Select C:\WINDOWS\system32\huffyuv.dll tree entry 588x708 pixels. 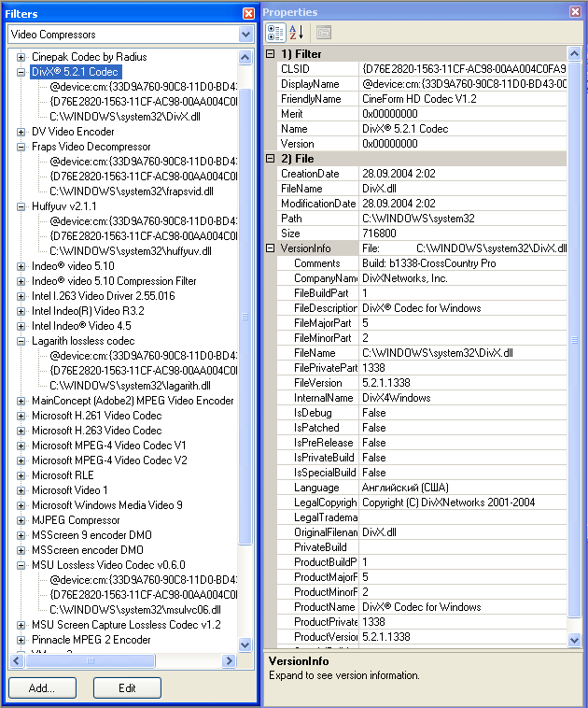(x=131, y=251)
